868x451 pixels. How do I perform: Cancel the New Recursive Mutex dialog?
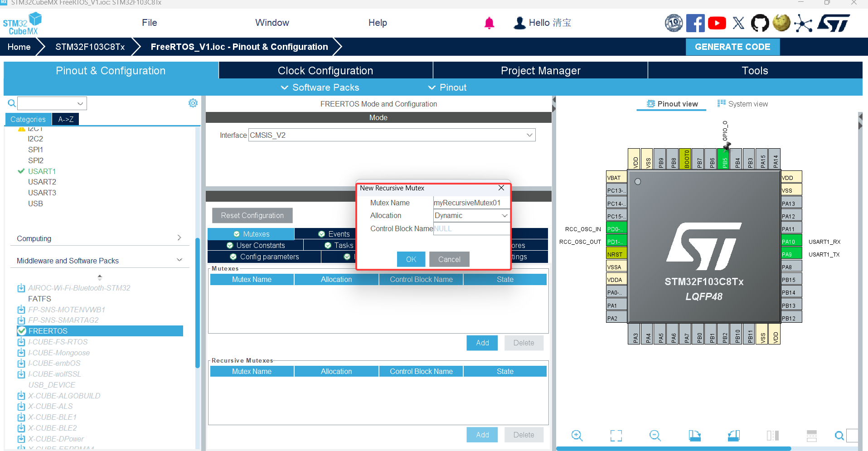pyautogui.click(x=449, y=259)
